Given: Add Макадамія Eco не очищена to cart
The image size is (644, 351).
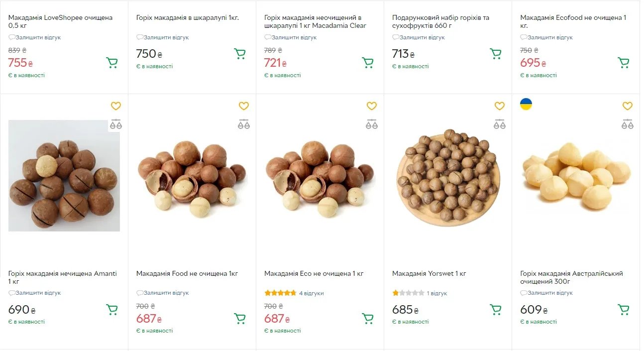Looking at the screenshot, I should click(x=368, y=318).
